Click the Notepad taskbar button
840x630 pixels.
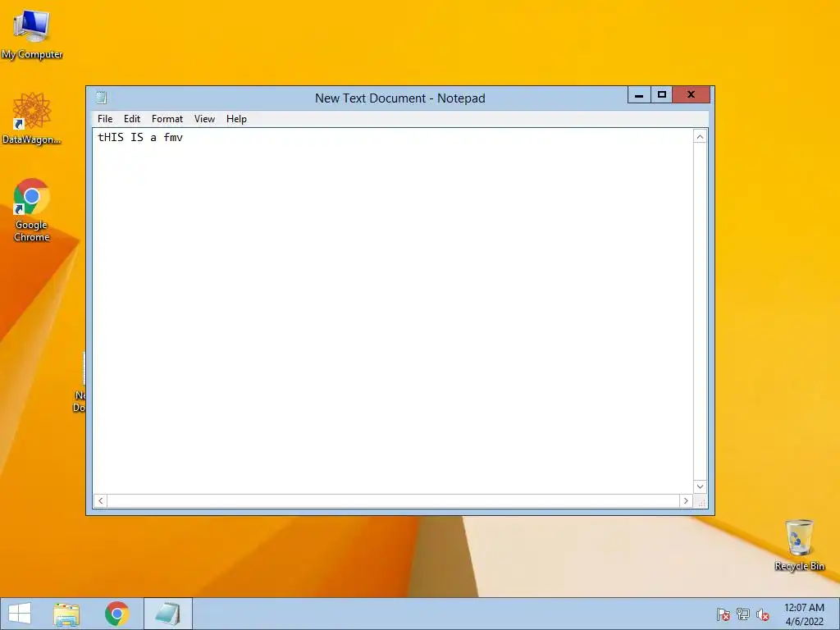click(167, 614)
